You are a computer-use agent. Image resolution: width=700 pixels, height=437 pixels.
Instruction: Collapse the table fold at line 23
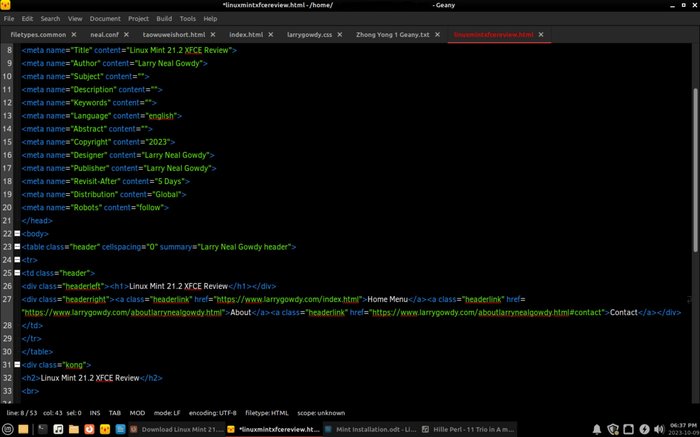click(x=17, y=246)
